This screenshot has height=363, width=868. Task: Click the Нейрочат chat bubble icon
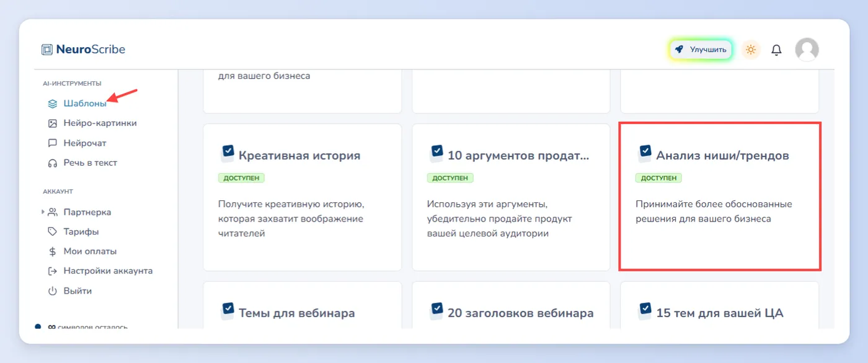click(x=53, y=143)
